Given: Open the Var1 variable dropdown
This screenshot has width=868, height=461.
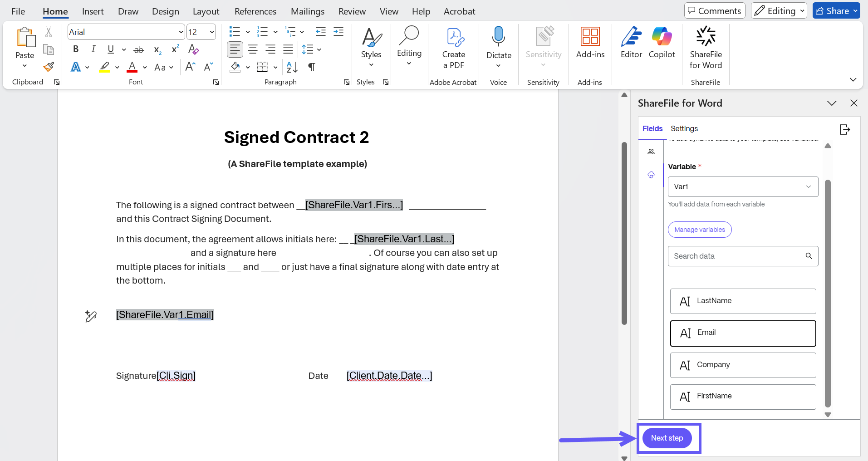Looking at the screenshot, I should pos(743,186).
